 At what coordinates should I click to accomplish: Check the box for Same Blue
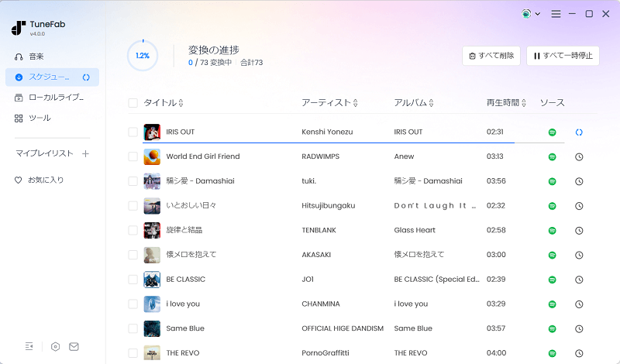point(133,328)
